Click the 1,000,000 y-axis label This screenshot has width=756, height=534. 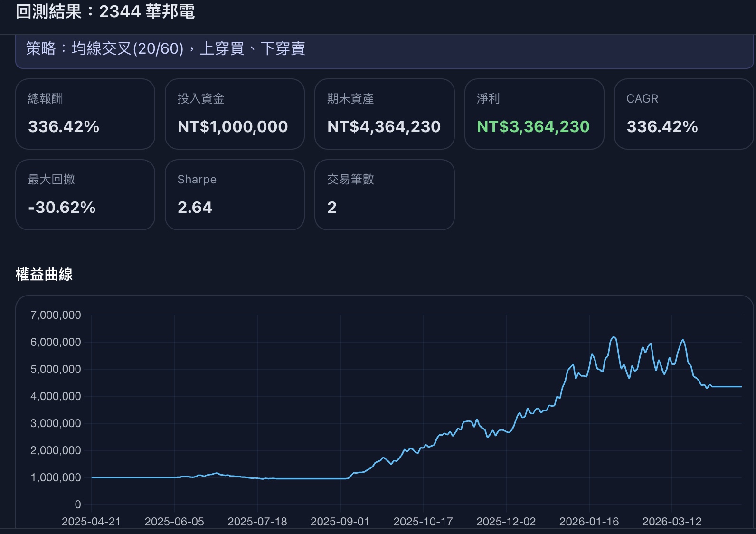point(56,477)
